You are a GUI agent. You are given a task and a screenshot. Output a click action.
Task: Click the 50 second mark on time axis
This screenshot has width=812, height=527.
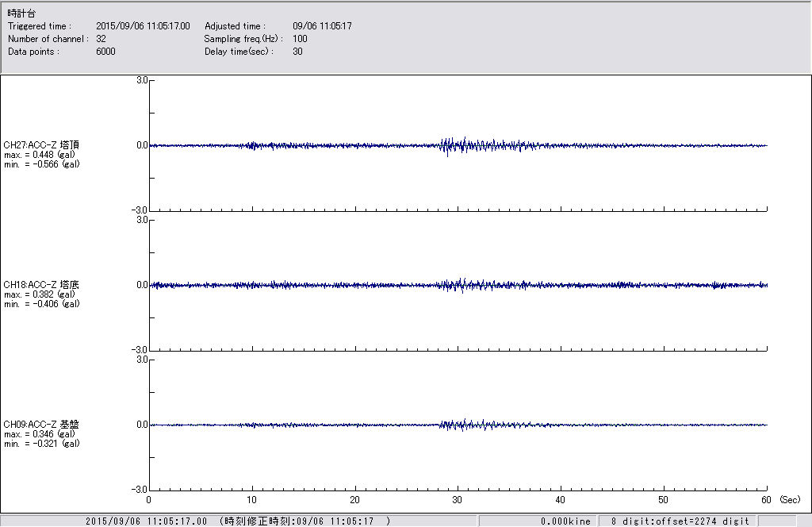point(664,500)
